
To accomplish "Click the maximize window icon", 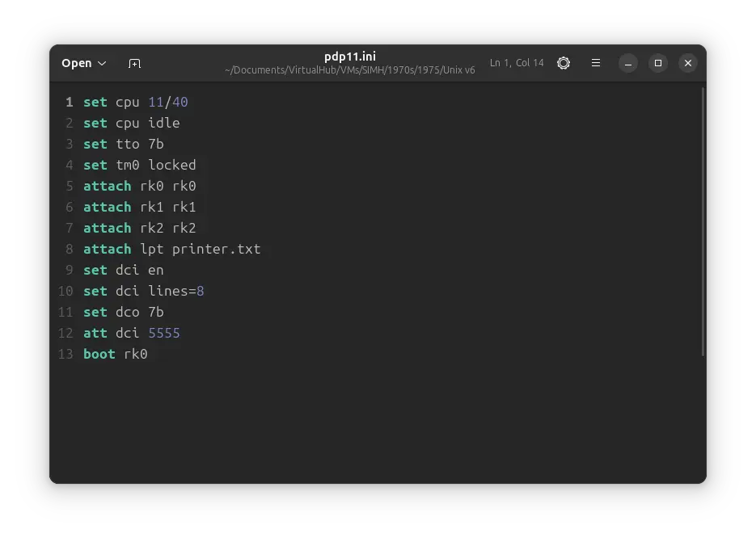I will pos(658,63).
